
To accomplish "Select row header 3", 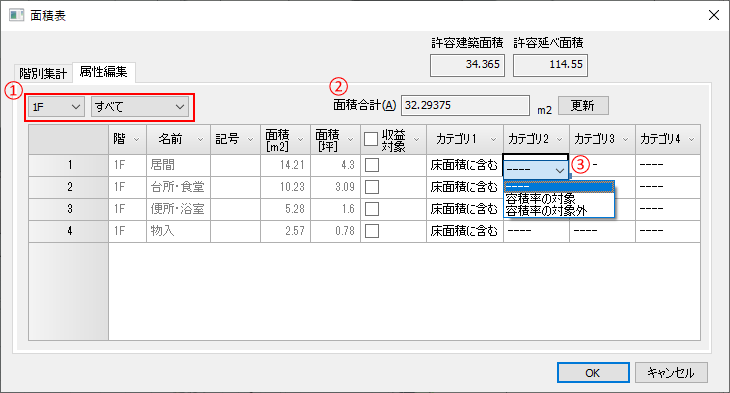I will [x=68, y=209].
